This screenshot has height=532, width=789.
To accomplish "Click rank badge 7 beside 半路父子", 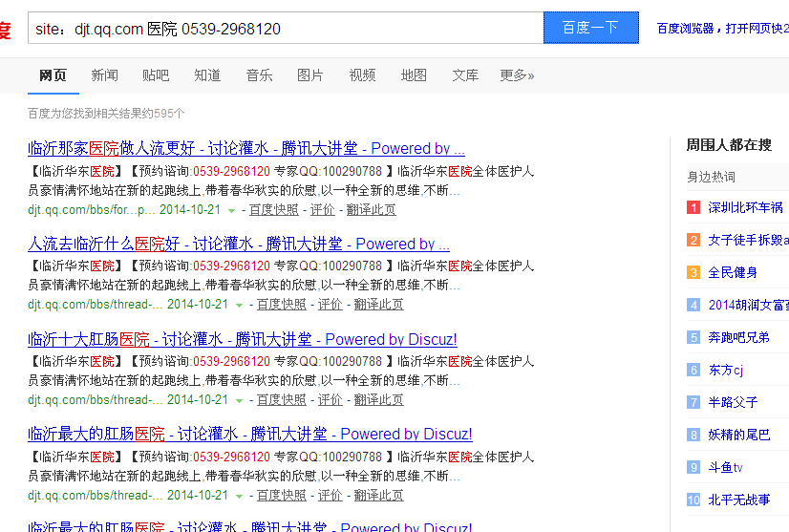I will pos(693,403).
